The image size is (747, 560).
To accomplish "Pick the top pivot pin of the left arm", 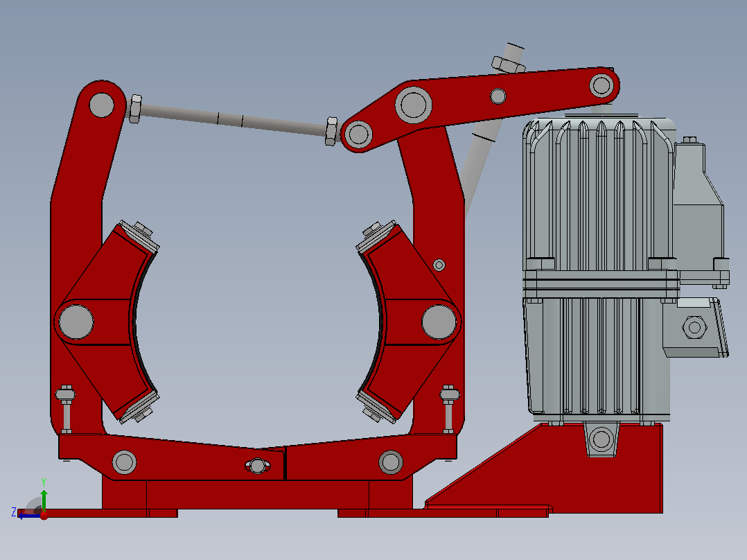I will click(x=101, y=105).
